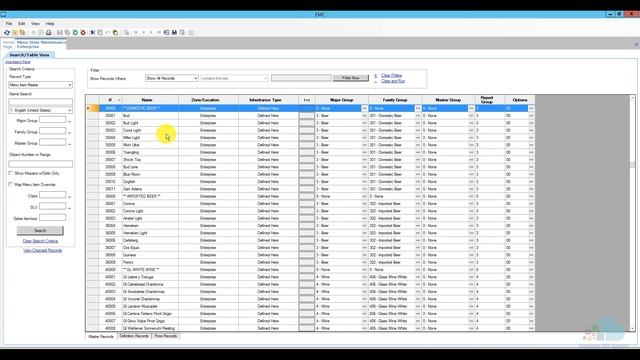Select the Blue Moon name cell
640x360 pixels.
(x=150, y=174)
